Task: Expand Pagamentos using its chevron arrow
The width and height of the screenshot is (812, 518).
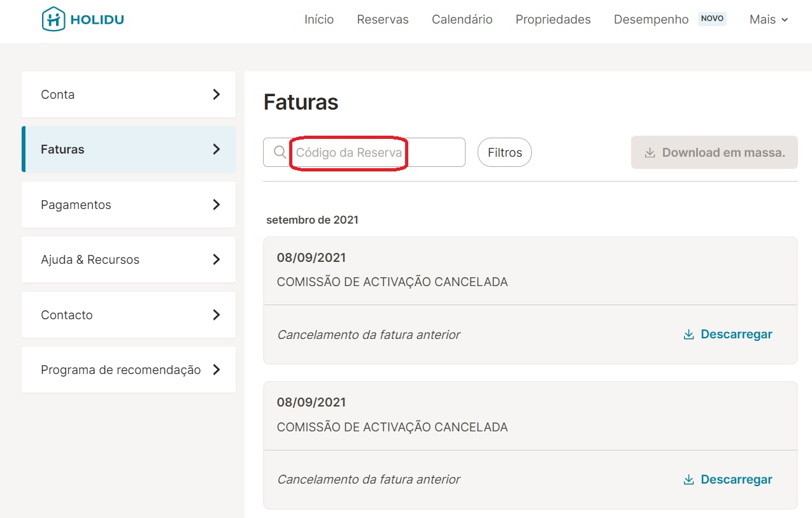Action: pos(217,205)
